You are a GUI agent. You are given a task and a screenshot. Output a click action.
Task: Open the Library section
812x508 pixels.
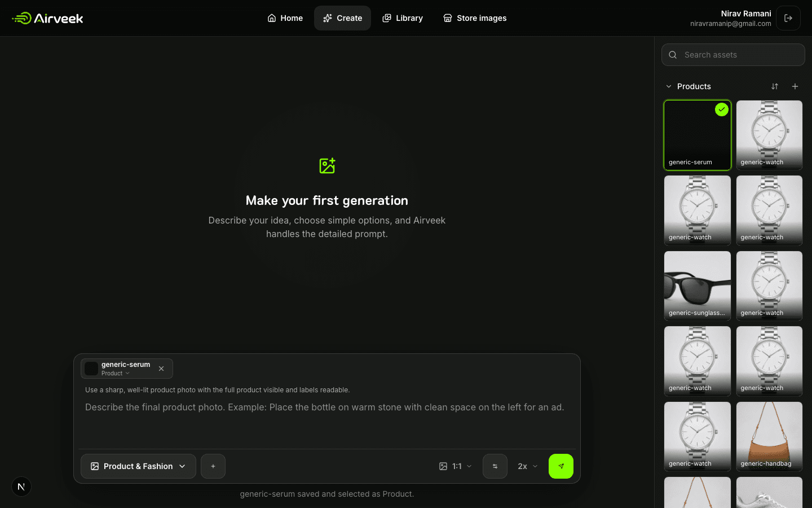pos(403,18)
